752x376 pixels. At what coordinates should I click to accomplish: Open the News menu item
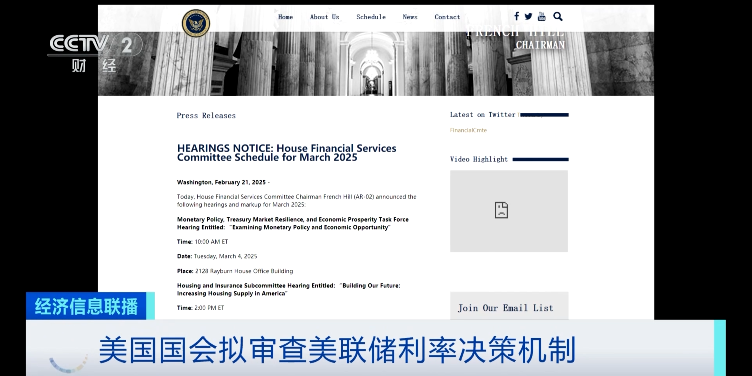[410, 17]
